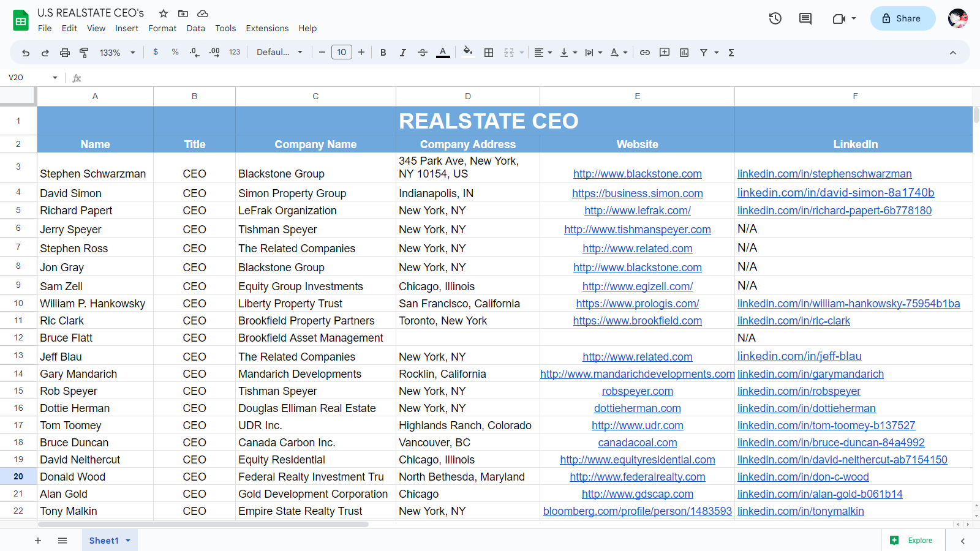Open the fill color bucket
Screen dimensions: 980x551
coord(468,52)
